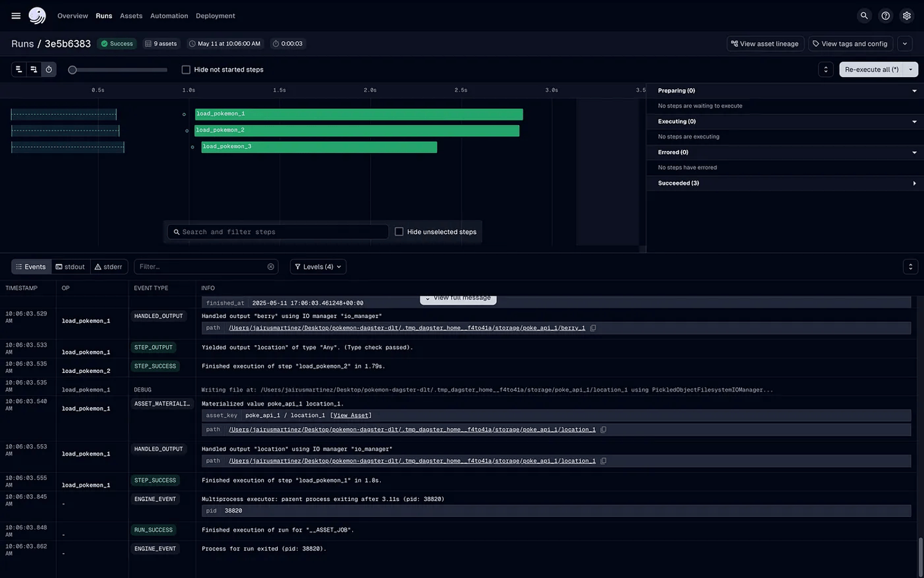Clear the log filter with the X icon
The height and width of the screenshot is (578, 924).
(270, 267)
